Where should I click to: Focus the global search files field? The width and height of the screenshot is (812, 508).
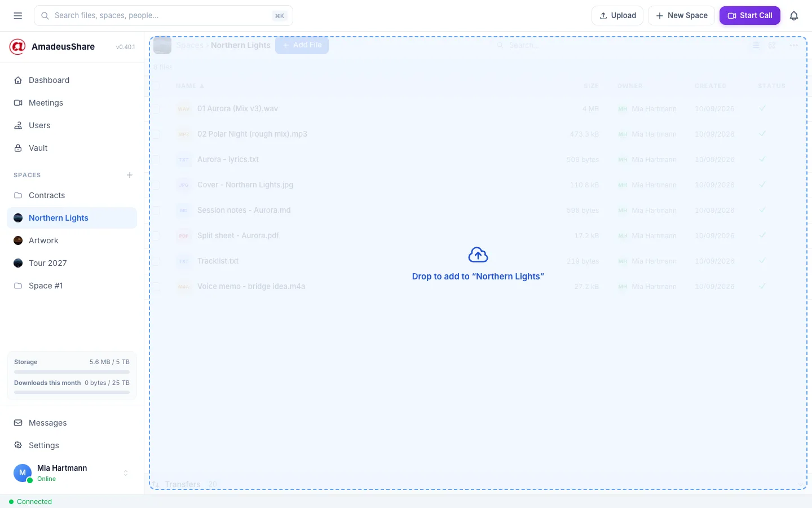(164, 16)
